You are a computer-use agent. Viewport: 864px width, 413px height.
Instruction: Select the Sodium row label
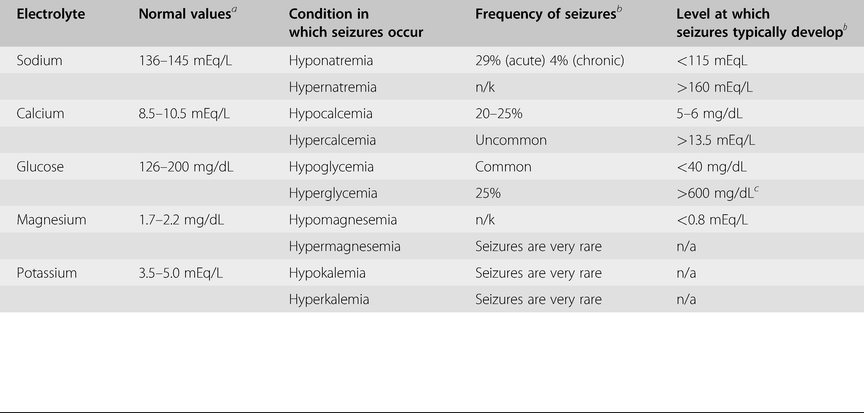point(40,60)
